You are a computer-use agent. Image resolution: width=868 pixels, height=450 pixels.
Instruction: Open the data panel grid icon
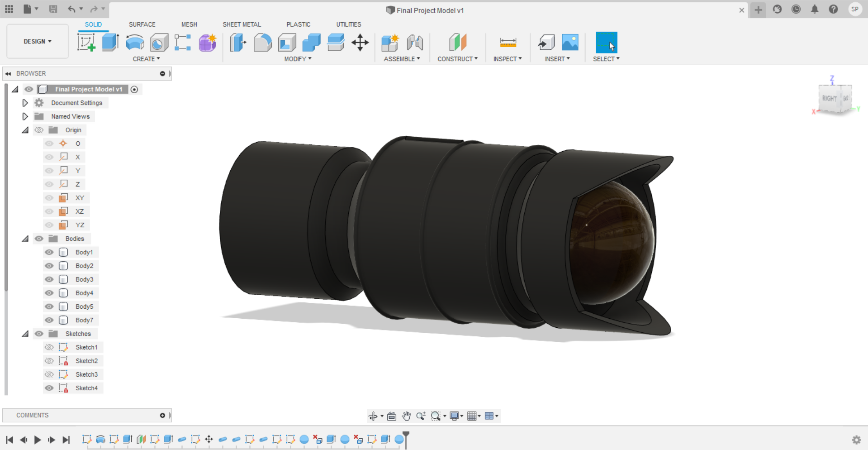[x=9, y=9]
